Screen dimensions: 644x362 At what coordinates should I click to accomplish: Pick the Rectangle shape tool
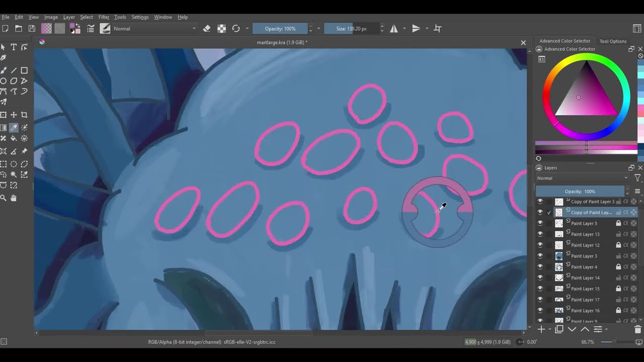coord(24,70)
